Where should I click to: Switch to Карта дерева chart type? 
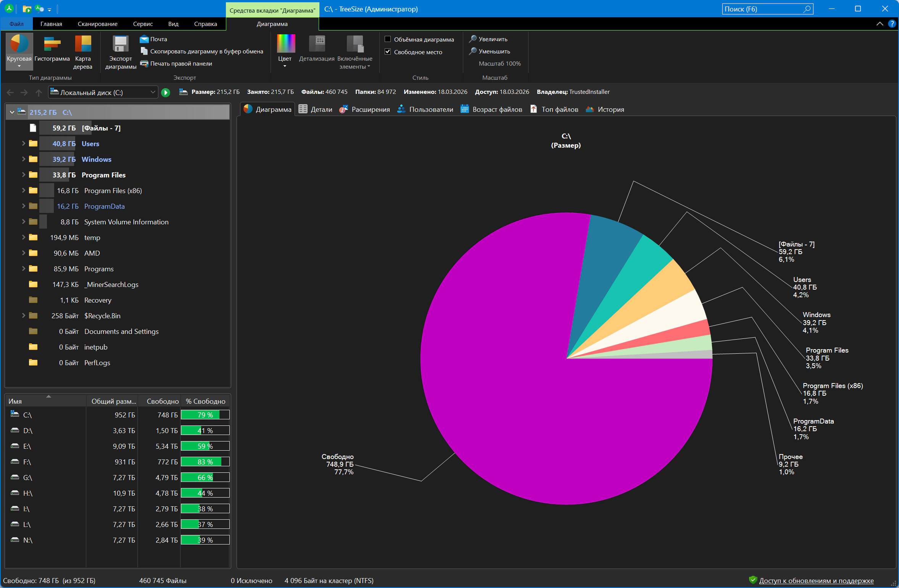coord(83,44)
